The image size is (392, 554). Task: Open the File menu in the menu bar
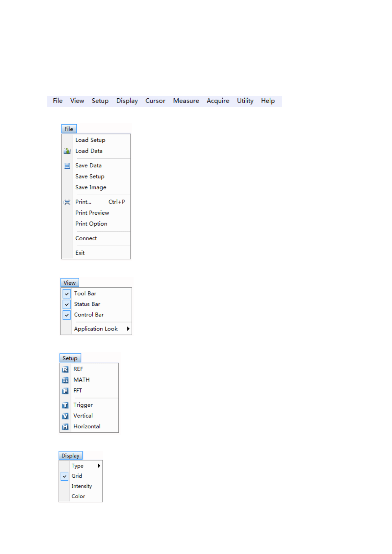[x=58, y=101]
